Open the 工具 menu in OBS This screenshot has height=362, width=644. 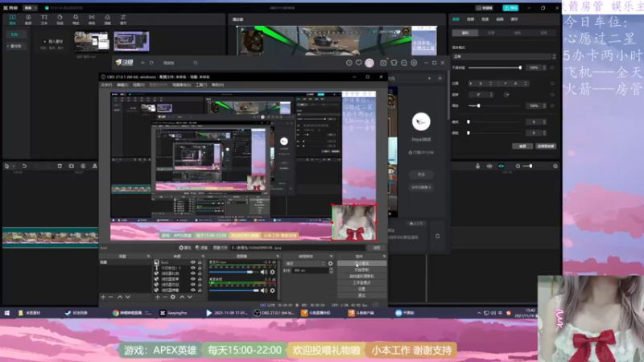[201, 84]
